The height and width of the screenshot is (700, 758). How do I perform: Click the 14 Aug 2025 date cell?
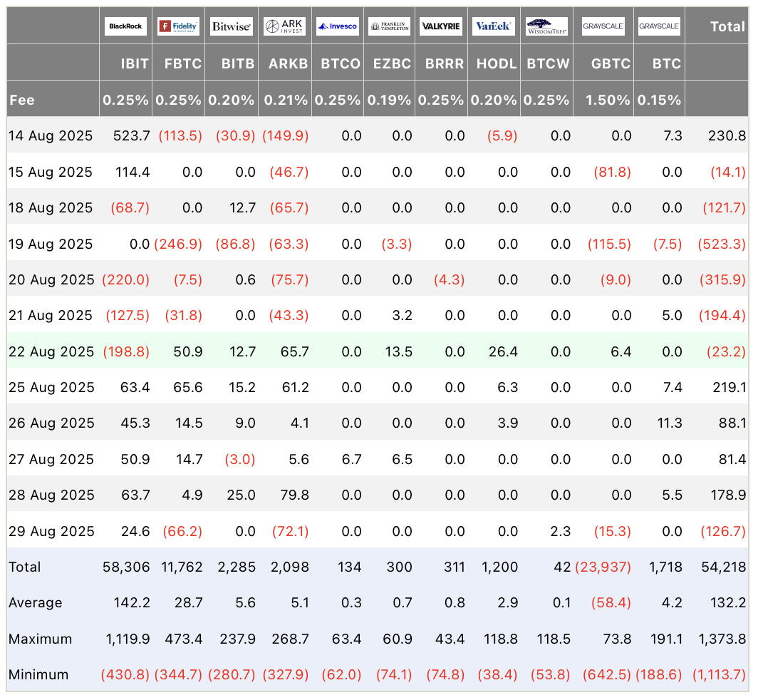[x=51, y=135]
